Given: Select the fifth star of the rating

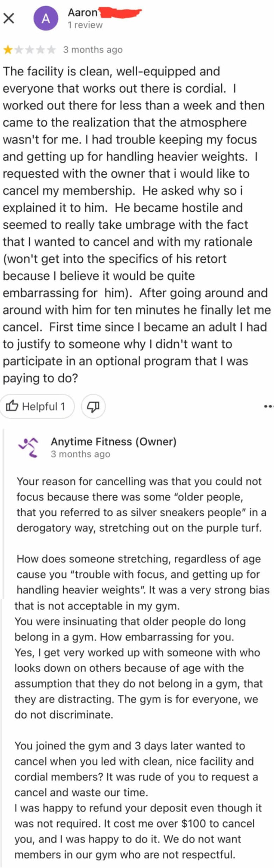Looking at the screenshot, I should click(x=51, y=49).
